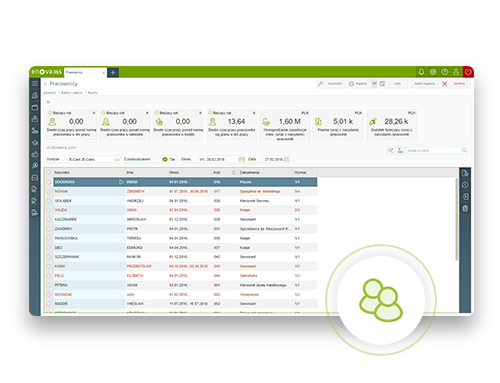Click the search magnifier icon in filter field
Screen dimensions: 500x383
click(x=464, y=150)
